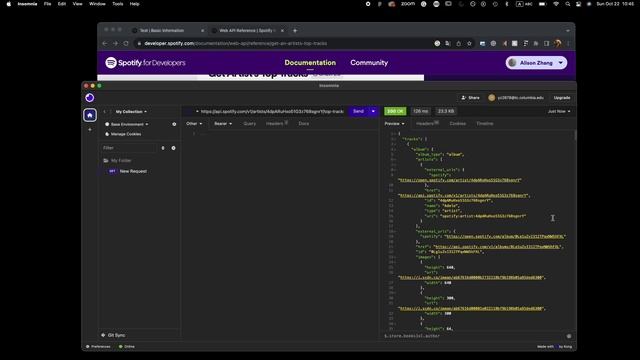Click the browser back arrow

(x=105, y=43)
